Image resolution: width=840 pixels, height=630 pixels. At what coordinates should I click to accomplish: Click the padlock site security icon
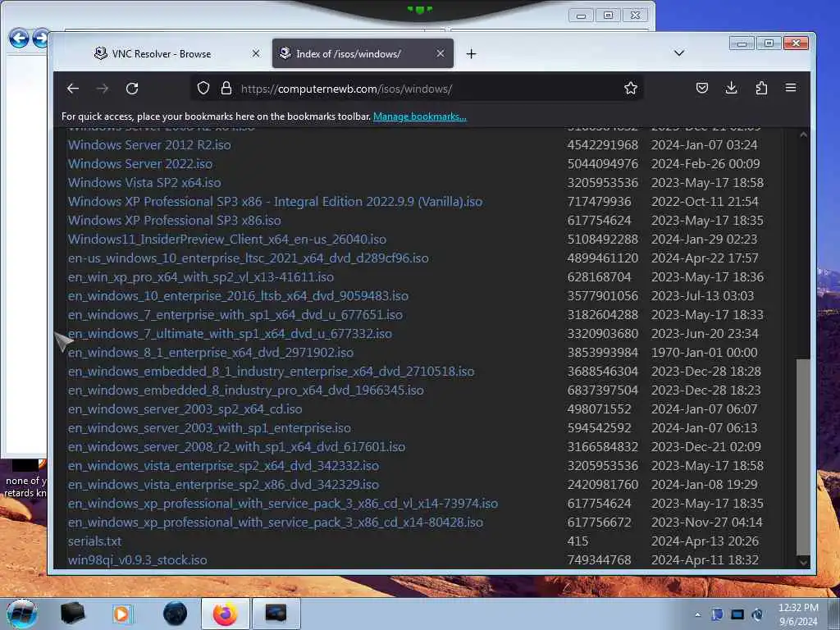pos(226,89)
